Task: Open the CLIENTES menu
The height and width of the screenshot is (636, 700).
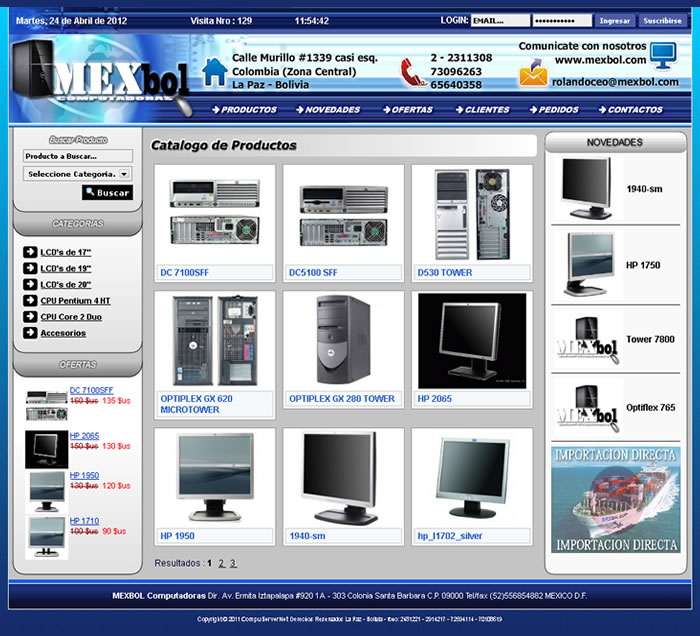Action: click(483, 110)
